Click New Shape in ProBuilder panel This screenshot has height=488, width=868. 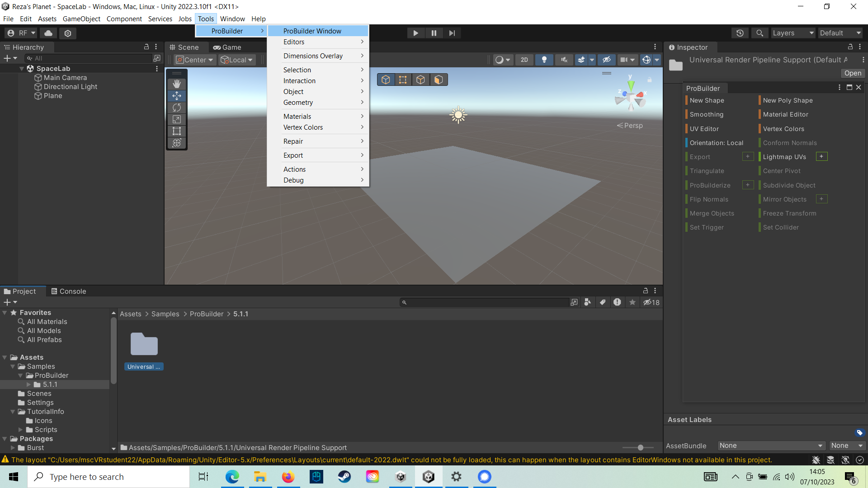click(707, 100)
